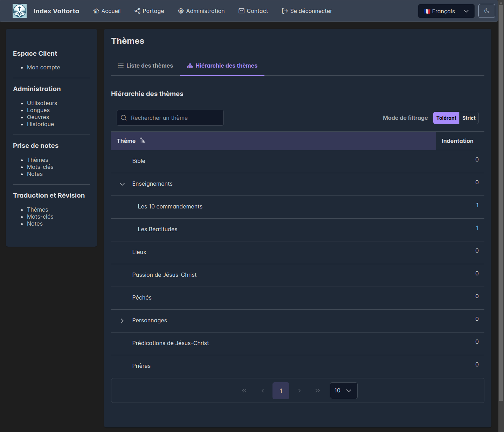Jump to last page double-arrow
The image size is (504, 432).
(x=317, y=391)
